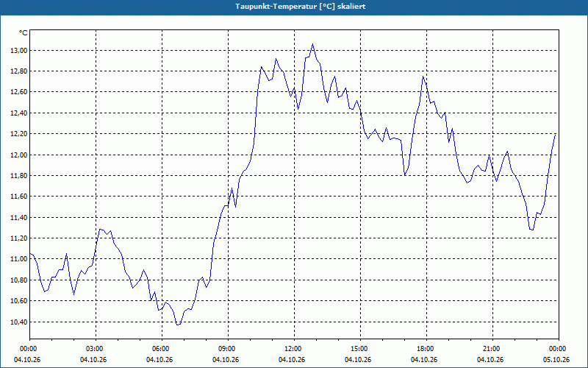Image resolution: width=588 pixels, height=368 pixels.
Task: Click the 10,40 y-axis label
Action: [19, 322]
